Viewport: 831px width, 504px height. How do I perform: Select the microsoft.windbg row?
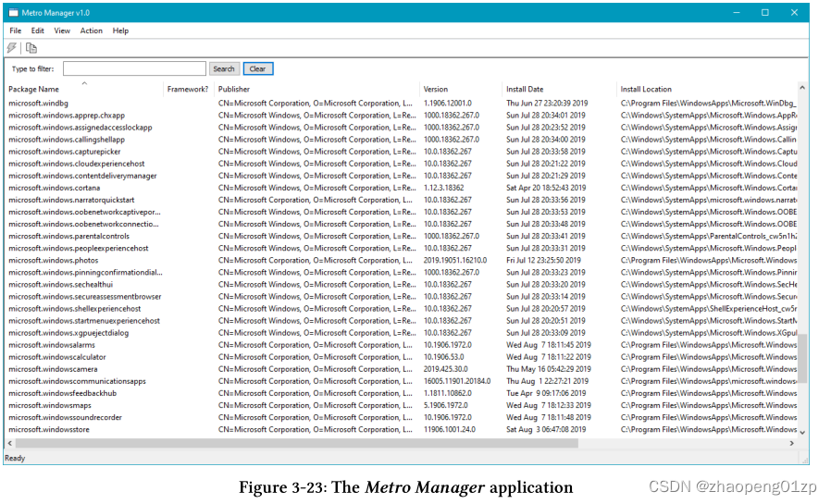[402, 104]
